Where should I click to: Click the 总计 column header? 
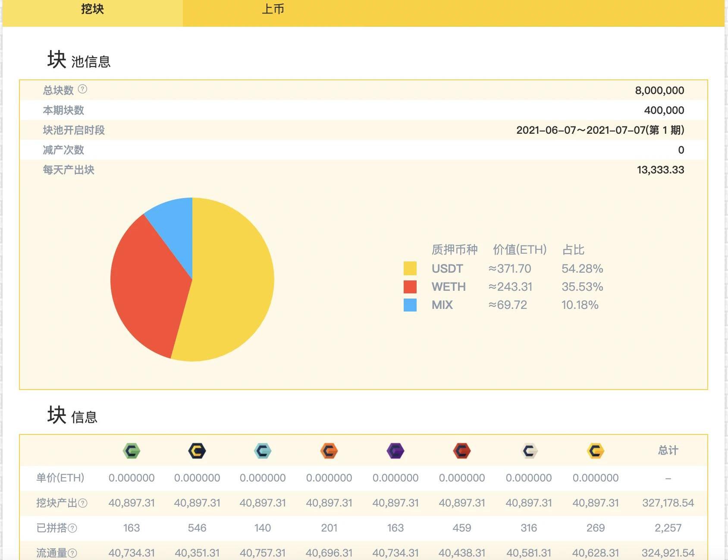pos(668,451)
